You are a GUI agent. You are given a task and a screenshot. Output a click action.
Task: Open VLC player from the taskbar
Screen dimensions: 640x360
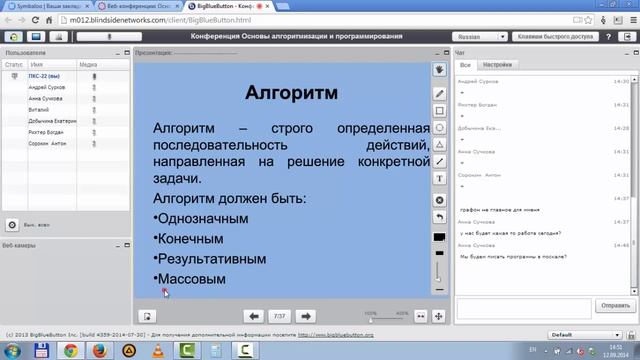pos(158,351)
